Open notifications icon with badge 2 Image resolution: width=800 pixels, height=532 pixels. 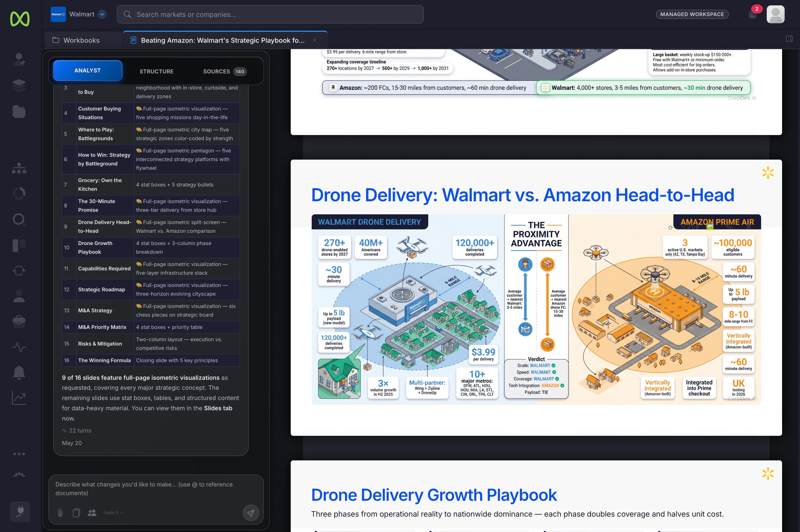[x=753, y=14]
